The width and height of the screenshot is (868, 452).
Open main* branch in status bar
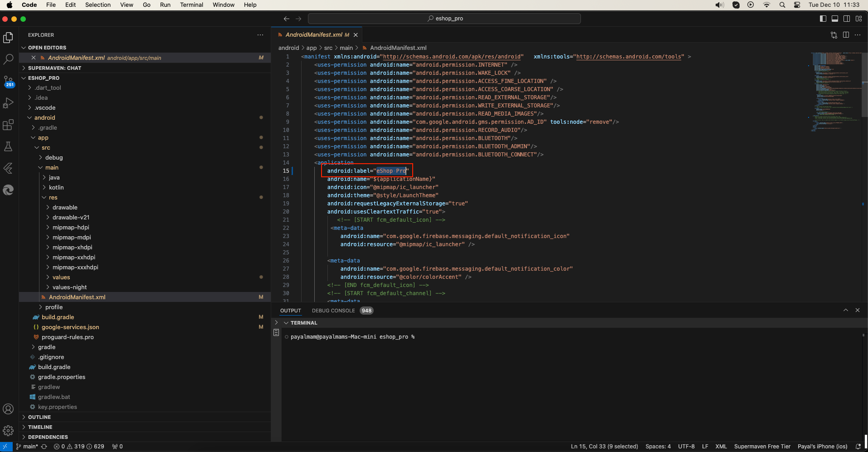click(27, 447)
